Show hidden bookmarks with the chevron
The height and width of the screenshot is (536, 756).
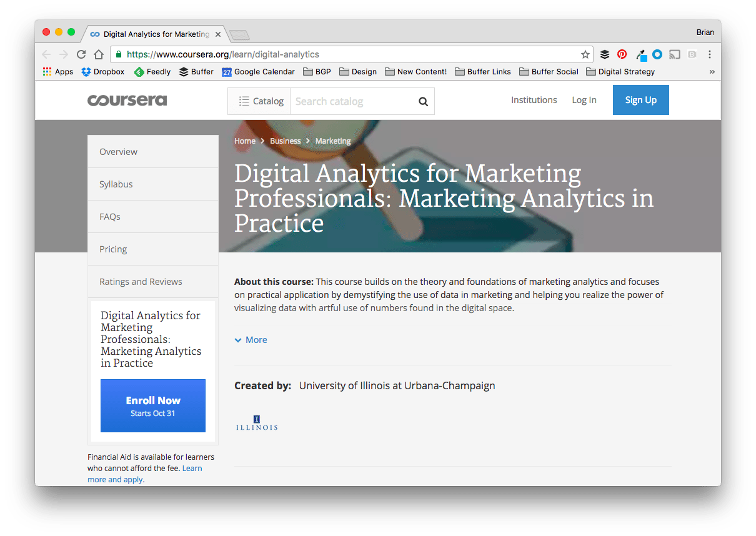(x=712, y=71)
